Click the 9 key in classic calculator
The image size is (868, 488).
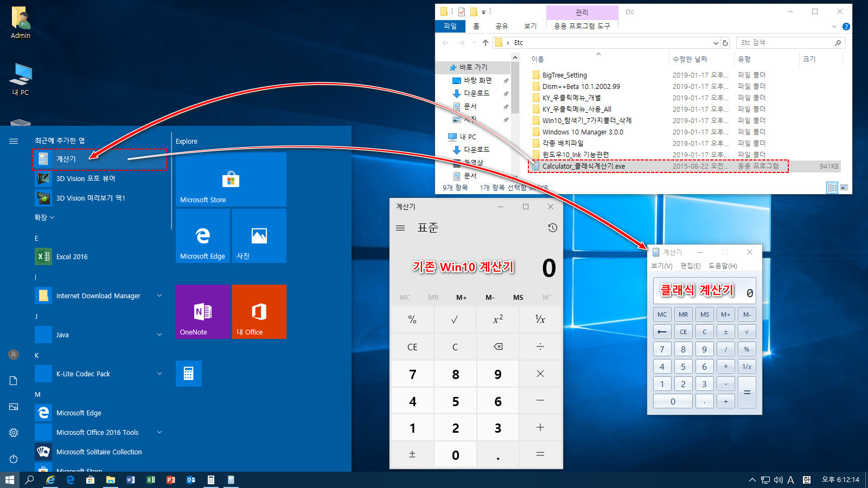705,349
